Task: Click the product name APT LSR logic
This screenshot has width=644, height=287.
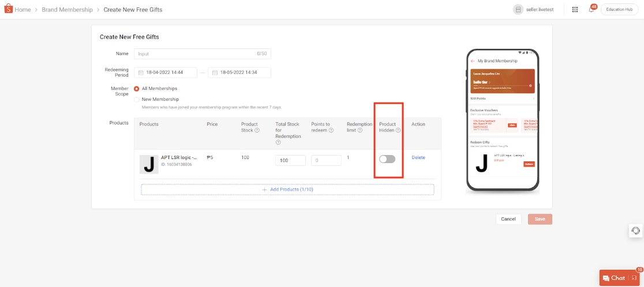Action: 179,157
